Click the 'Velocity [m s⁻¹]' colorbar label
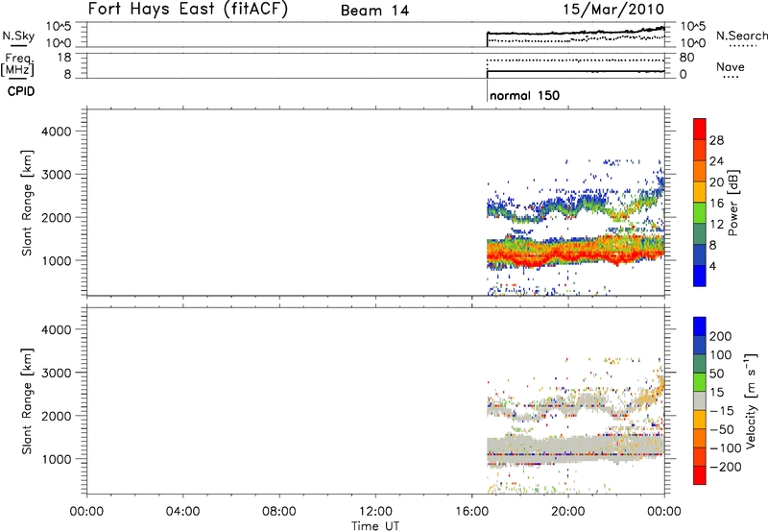The height and width of the screenshot is (532, 768). tap(751, 400)
